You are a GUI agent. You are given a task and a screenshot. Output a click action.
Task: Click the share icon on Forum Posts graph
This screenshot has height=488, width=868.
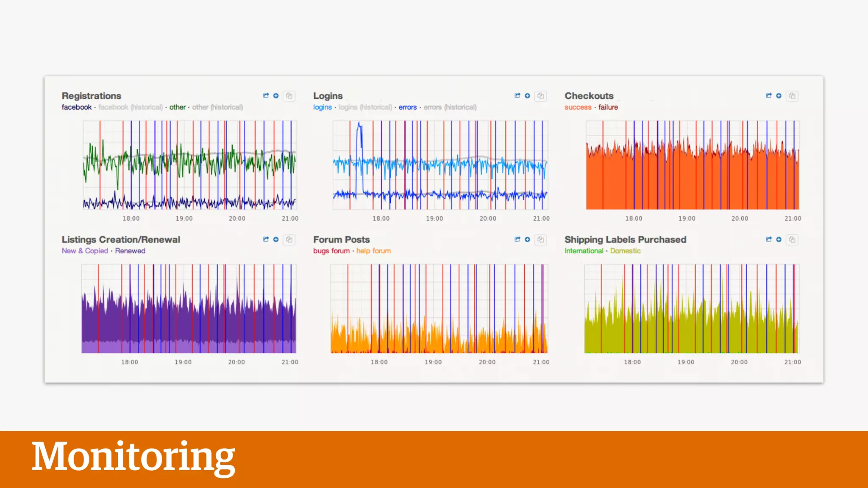517,239
